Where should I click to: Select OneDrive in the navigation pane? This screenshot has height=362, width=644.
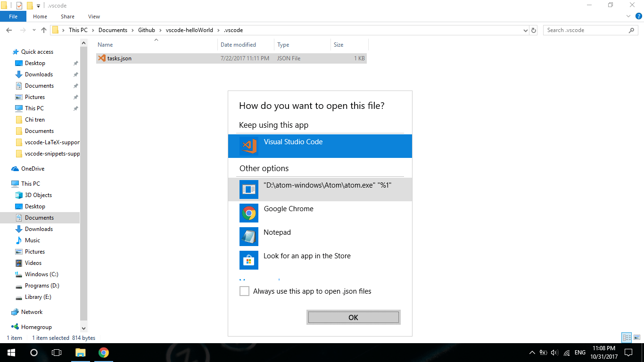click(33, 169)
